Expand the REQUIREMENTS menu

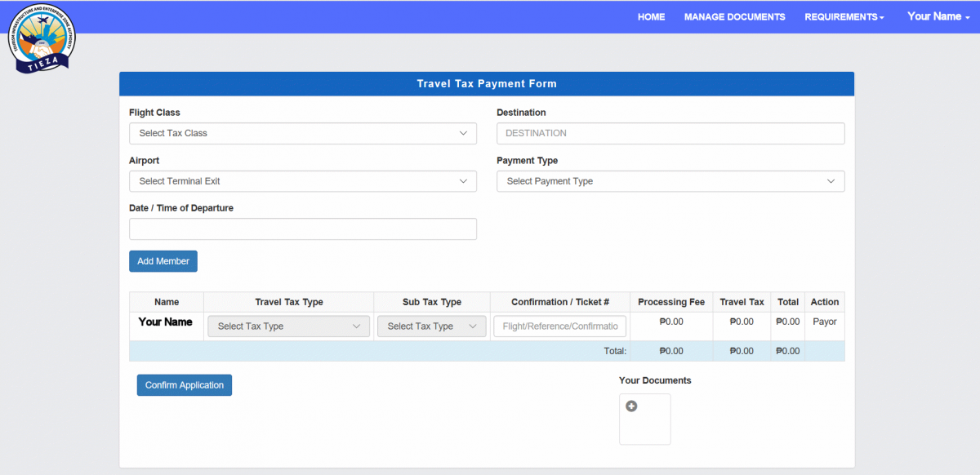click(844, 17)
